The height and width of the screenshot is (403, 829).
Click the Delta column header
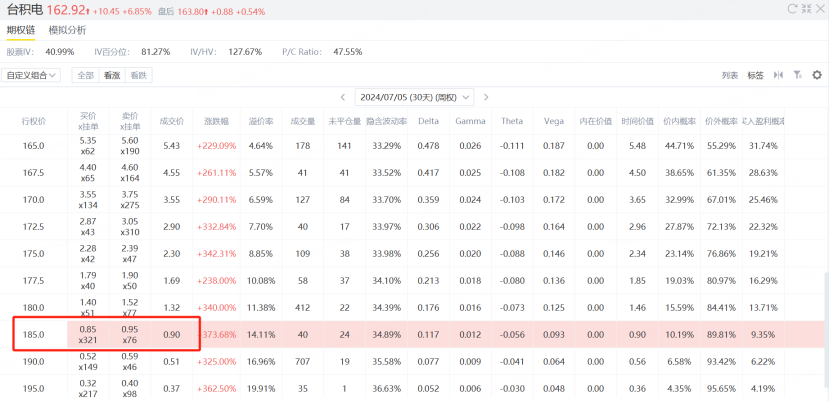tap(428, 121)
